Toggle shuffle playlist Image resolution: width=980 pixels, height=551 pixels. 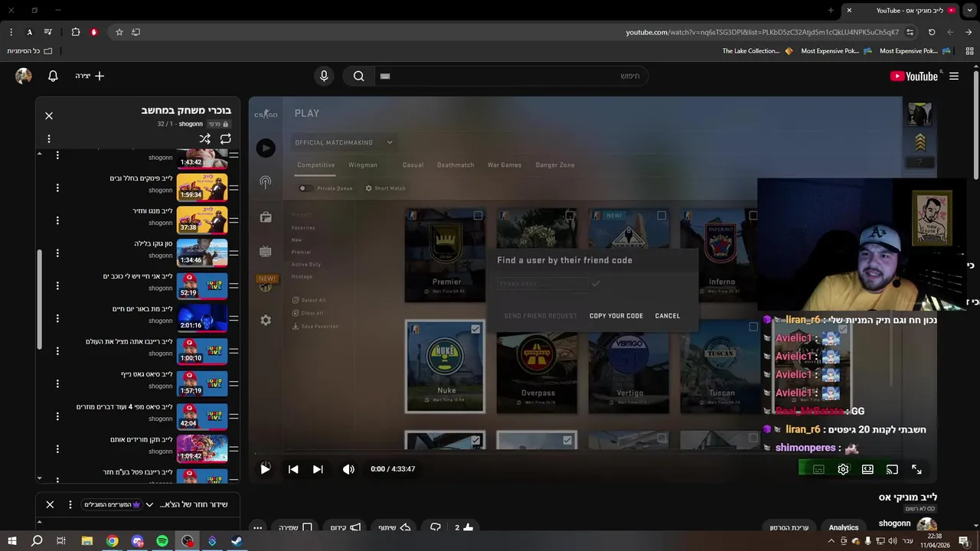pos(204,139)
